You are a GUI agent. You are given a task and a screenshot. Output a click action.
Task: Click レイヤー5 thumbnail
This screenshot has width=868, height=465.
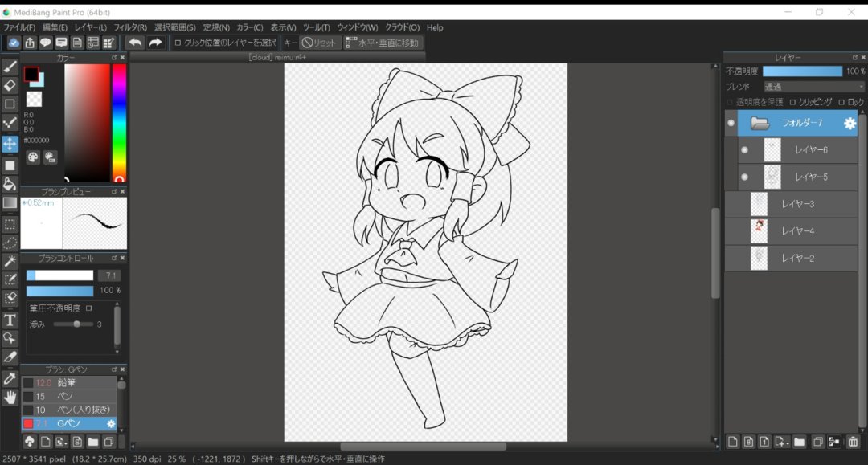[x=772, y=177]
